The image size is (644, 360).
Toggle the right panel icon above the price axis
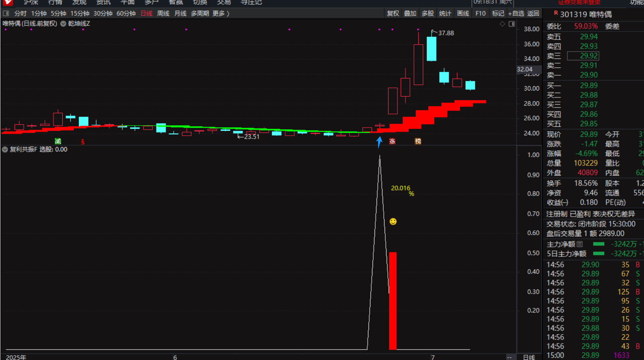512,24
